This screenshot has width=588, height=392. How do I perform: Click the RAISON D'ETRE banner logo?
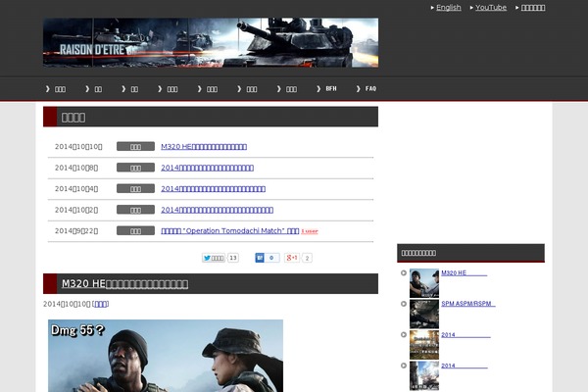[211, 42]
